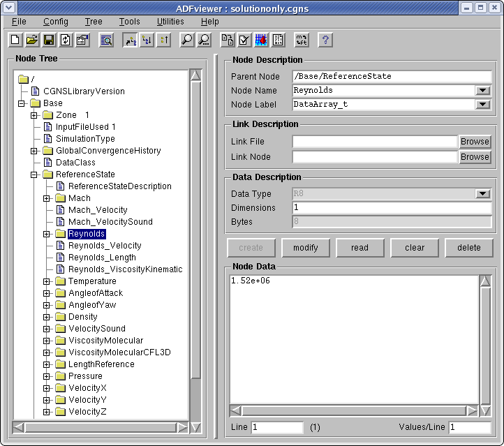Open the Tools menu

coord(130,22)
